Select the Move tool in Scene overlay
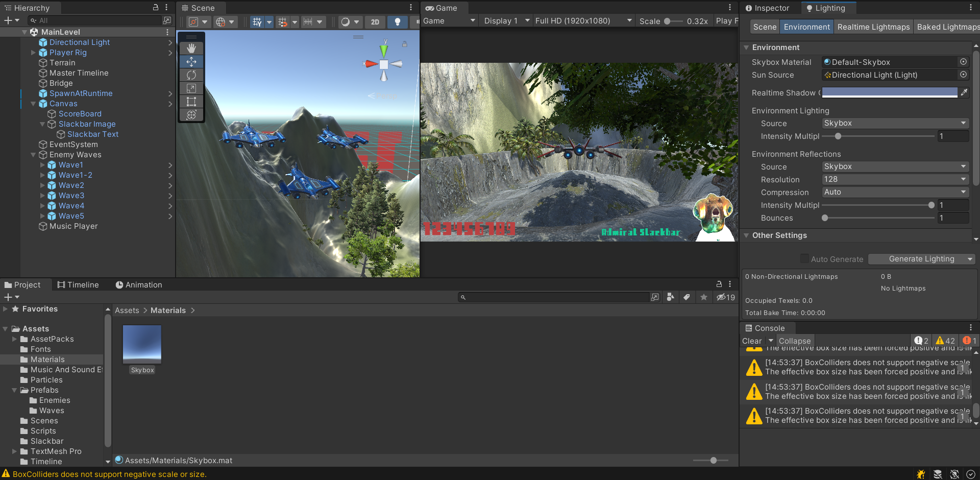The height and width of the screenshot is (480, 980). point(191,61)
